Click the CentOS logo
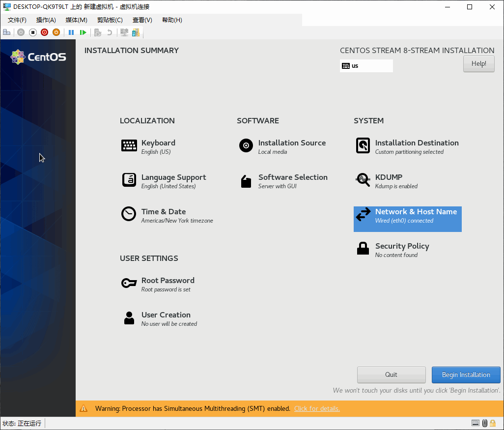This screenshot has width=504, height=430. 38,57
